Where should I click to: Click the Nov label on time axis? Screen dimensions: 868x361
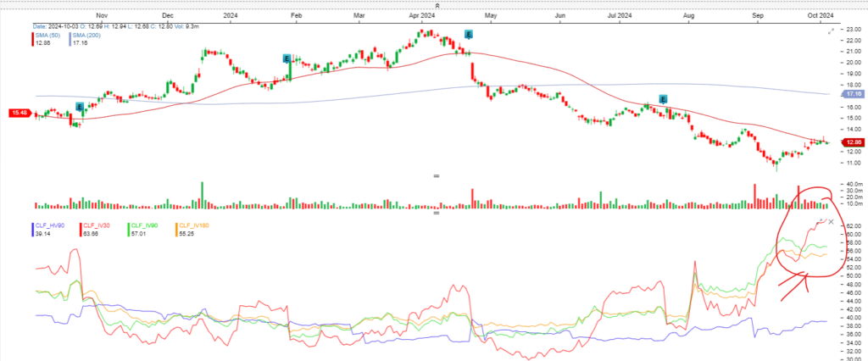click(102, 16)
